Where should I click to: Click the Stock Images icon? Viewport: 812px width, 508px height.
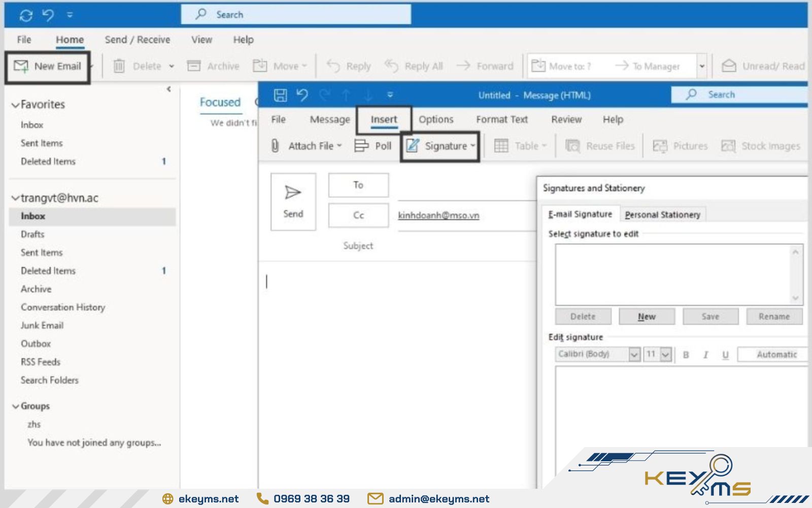click(x=728, y=146)
